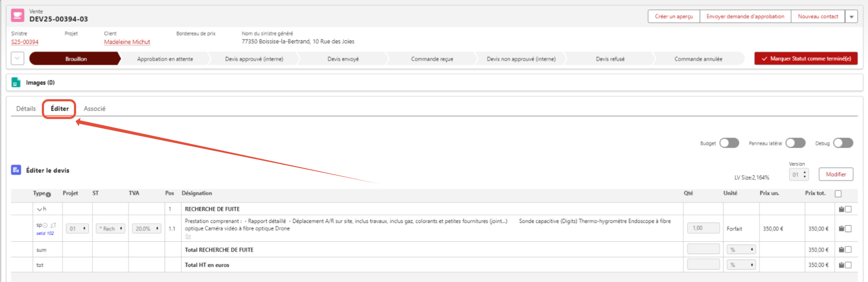Open unit % dropdown in Total RECHERCHE DE FUITE row

(741, 250)
